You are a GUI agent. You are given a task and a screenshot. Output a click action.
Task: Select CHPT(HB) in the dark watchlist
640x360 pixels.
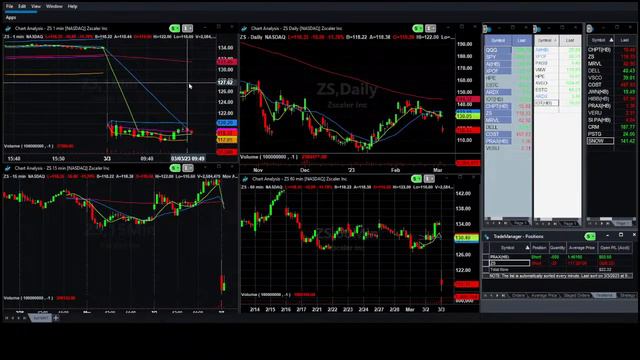600,50
